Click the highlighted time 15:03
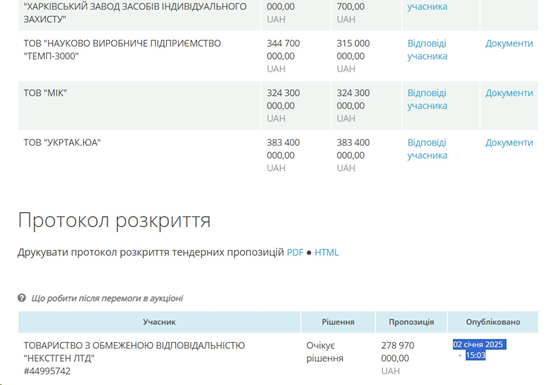Viewport: 553px width, 385px height. [475, 355]
